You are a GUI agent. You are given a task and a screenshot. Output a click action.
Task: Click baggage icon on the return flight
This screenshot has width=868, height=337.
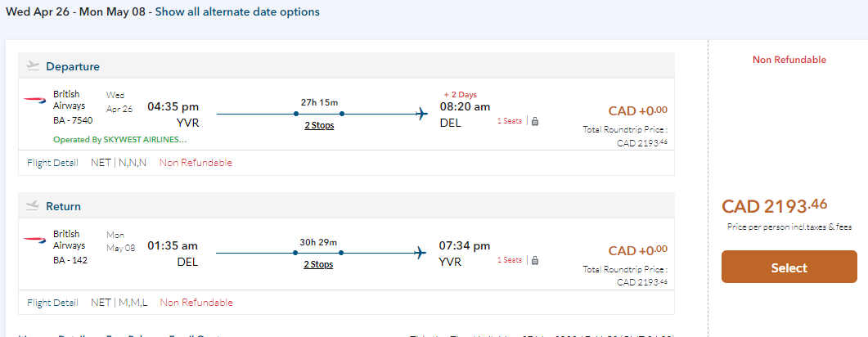point(535,260)
